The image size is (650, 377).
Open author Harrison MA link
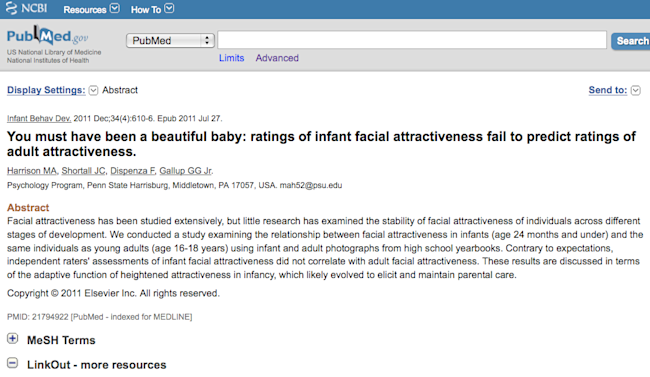click(x=32, y=171)
